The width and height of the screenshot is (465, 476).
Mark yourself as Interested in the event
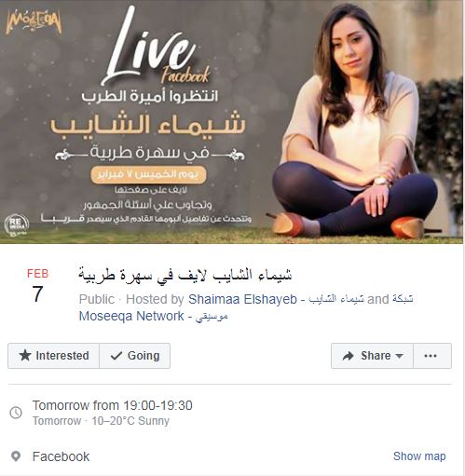coord(53,356)
